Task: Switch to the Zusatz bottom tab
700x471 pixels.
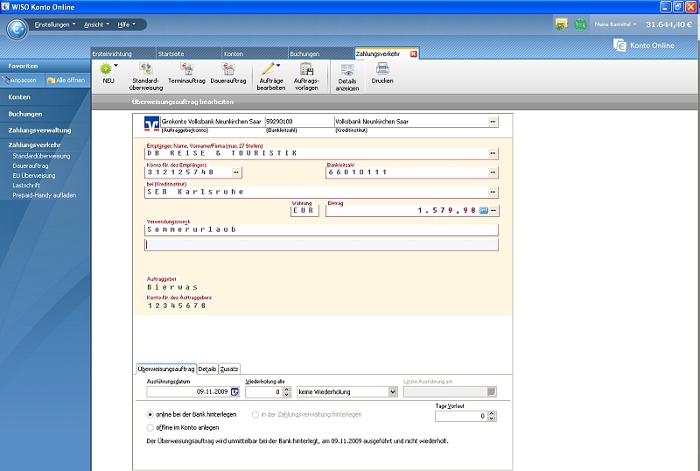Action: (x=229, y=369)
